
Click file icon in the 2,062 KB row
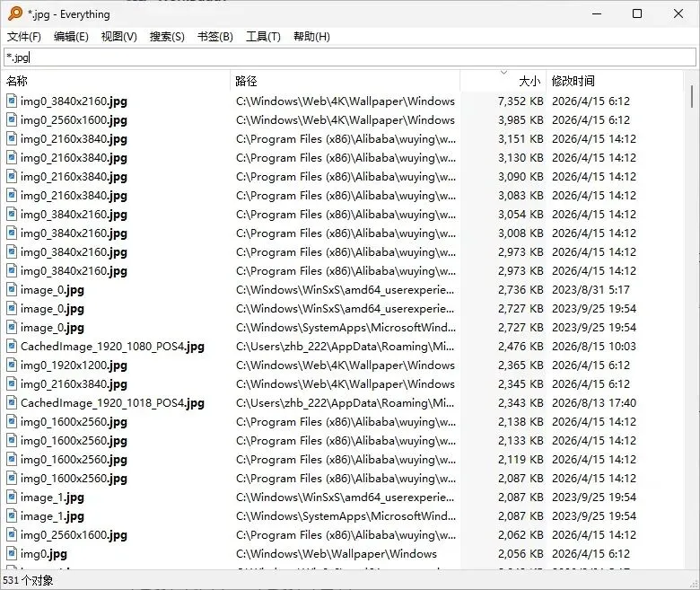tap(12, 535)
